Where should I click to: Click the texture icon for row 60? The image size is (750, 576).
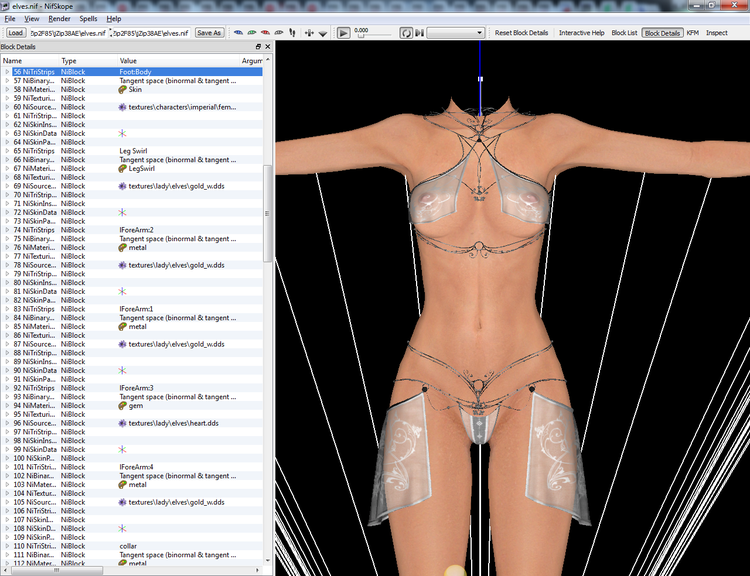(123, 107)
